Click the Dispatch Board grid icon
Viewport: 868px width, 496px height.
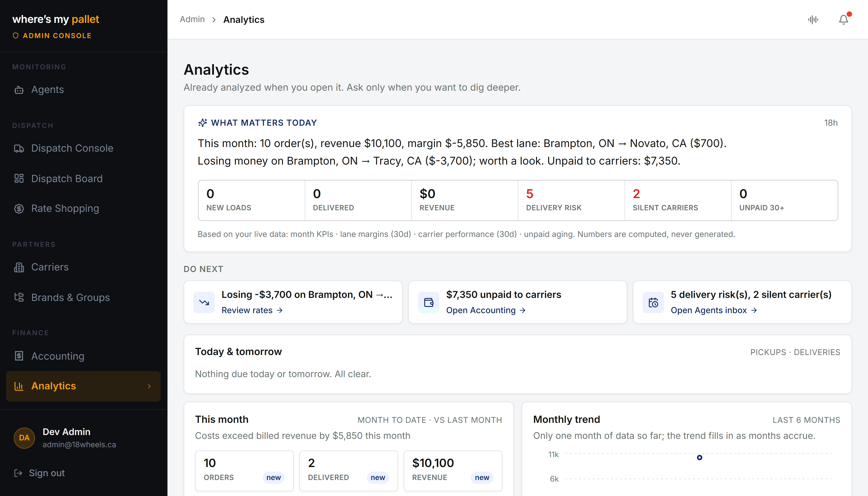tap(19, 179)
